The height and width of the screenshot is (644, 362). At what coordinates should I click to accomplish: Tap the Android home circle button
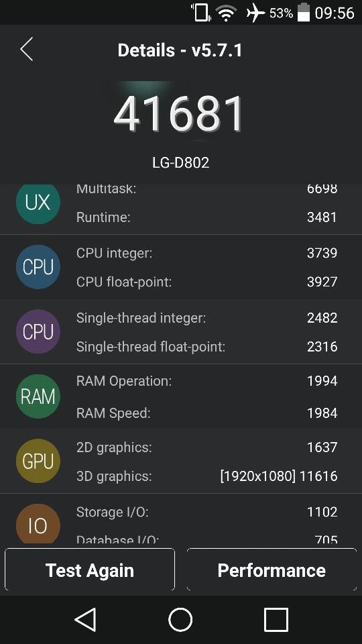tap(180, 619)
